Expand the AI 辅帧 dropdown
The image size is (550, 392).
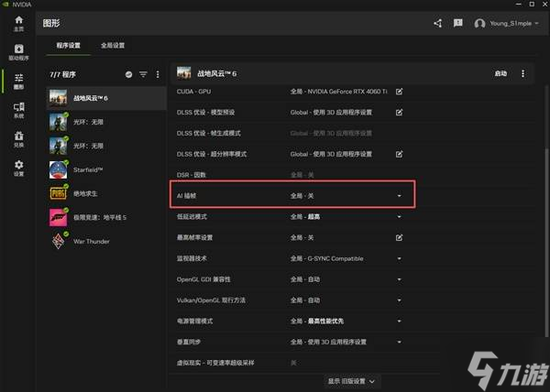click(399, 196)
